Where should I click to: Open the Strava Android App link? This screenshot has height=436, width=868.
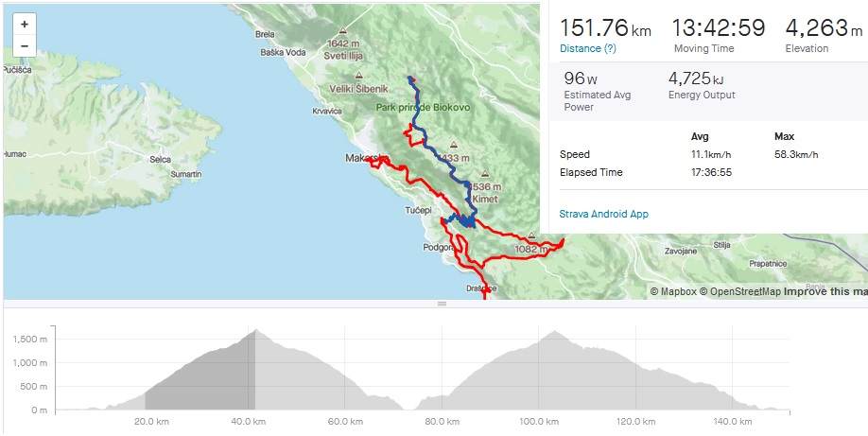(x=603, y=214)
